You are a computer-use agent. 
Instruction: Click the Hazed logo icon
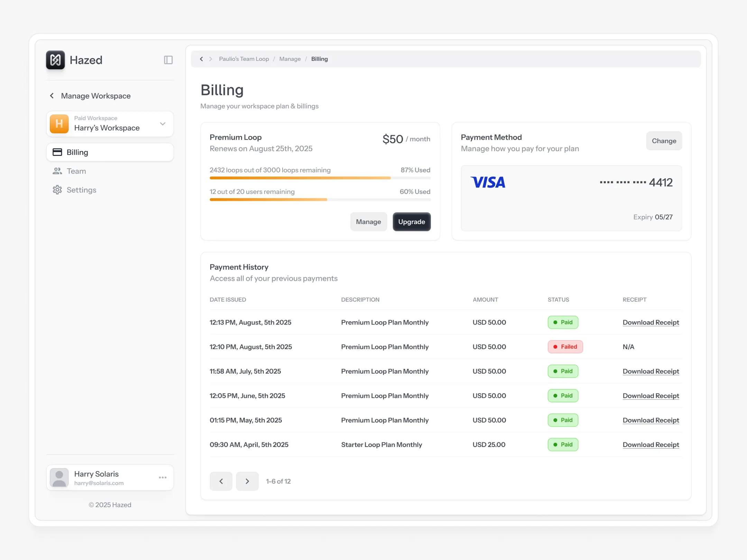point(55,60)
